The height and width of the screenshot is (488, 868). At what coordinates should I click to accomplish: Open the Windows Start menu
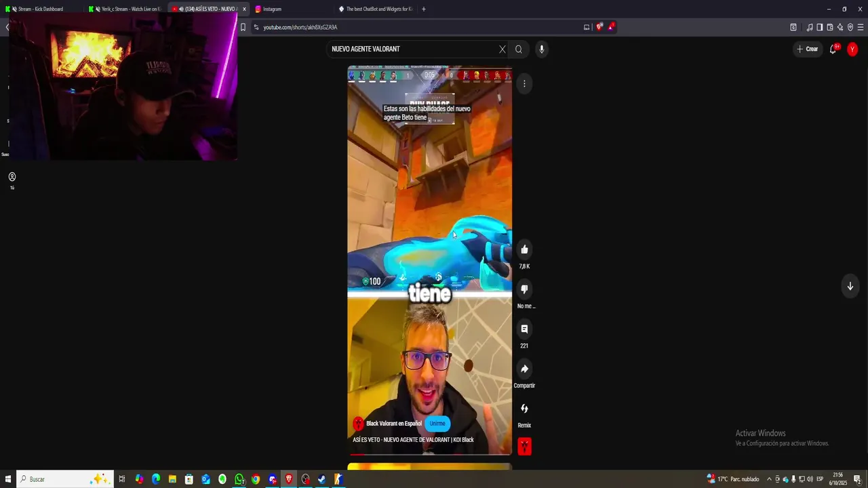tap(8, 479)
